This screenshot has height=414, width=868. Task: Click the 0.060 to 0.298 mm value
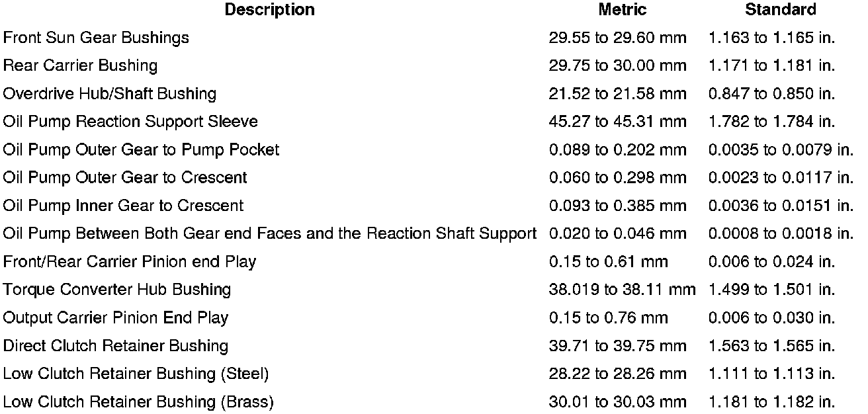[617, 178]
